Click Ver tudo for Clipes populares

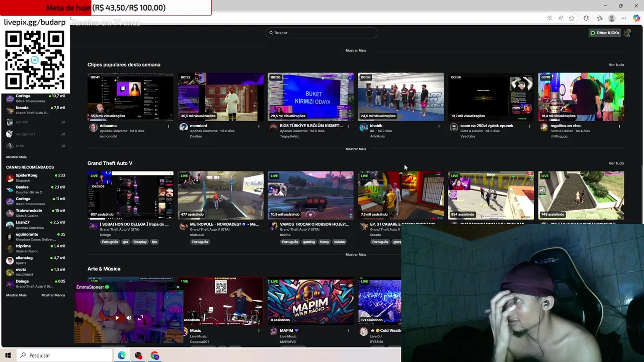616,65
